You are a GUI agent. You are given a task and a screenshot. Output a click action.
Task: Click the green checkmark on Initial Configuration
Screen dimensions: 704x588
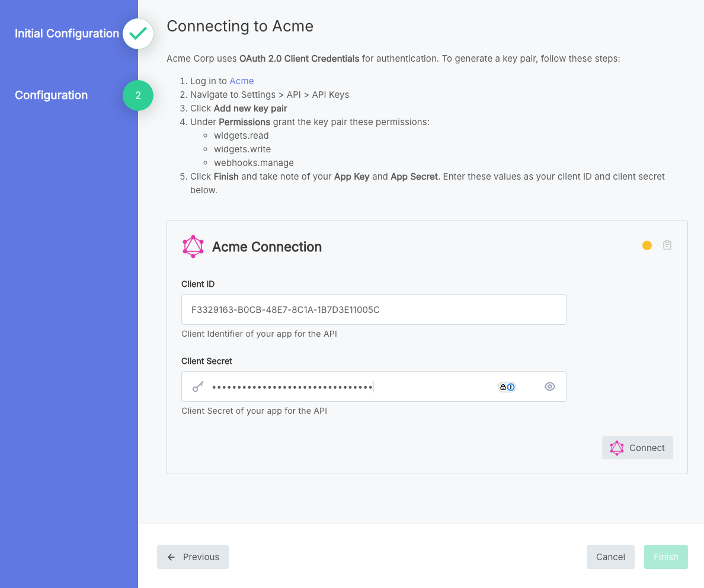pyautogui.click(x=137, y=34)
